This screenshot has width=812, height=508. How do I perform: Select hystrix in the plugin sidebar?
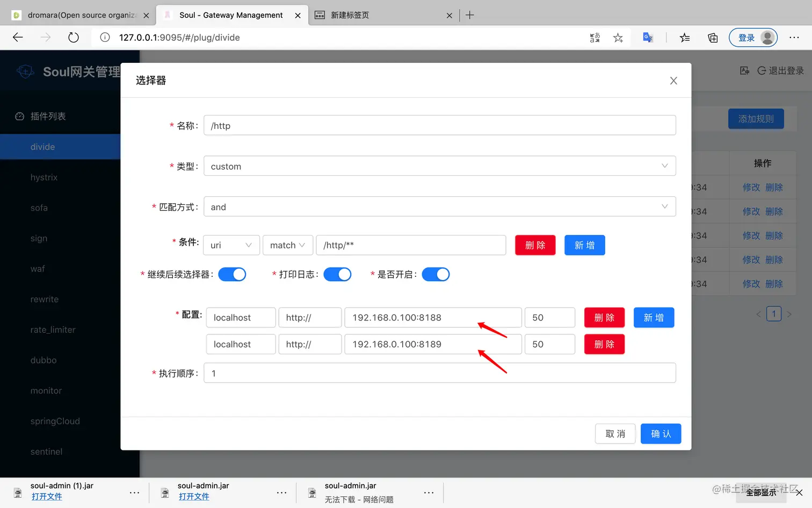44,177
